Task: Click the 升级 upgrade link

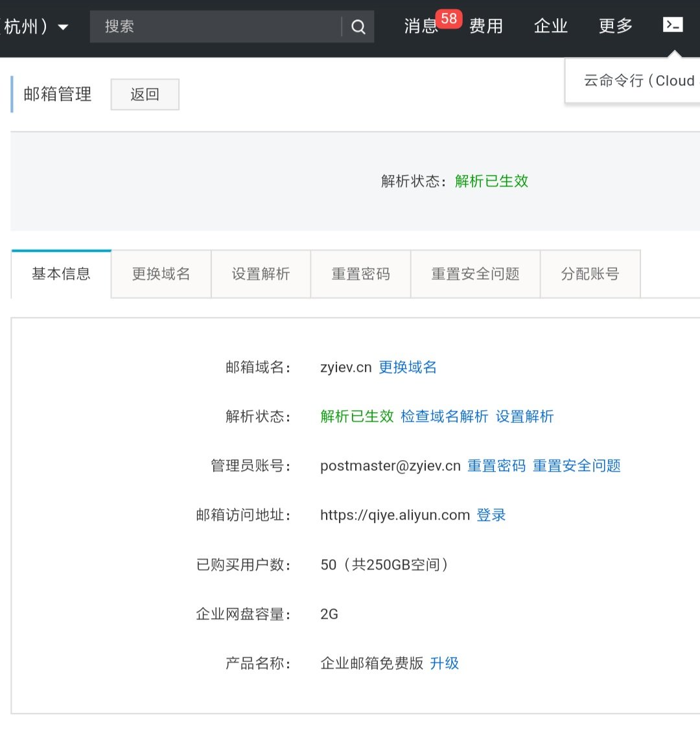Action: pyautogui.click(x=444, y=663)
